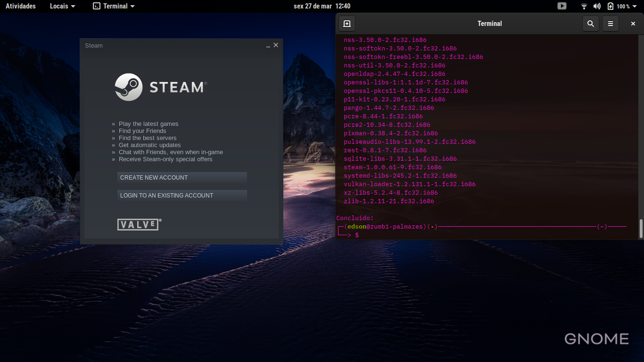Click the Terminal search magnifier icon

590,24
